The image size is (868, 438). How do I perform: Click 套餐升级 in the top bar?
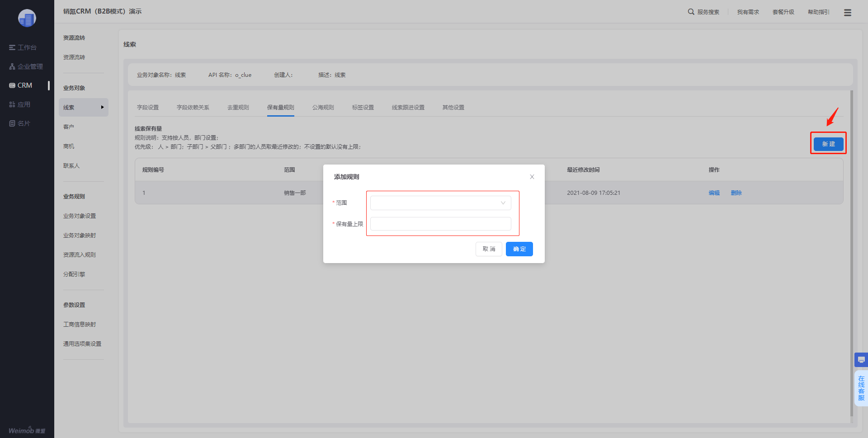tap(783, 12)
